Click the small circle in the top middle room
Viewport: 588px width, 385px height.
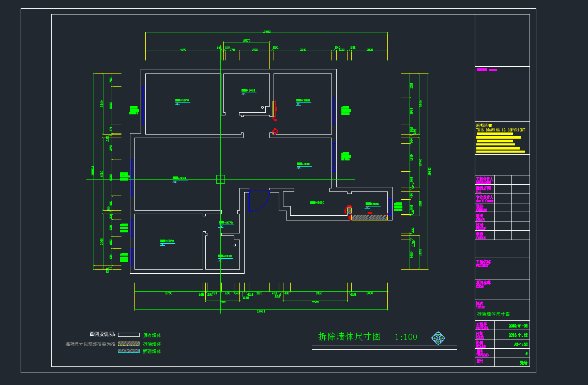coord(262,107)
